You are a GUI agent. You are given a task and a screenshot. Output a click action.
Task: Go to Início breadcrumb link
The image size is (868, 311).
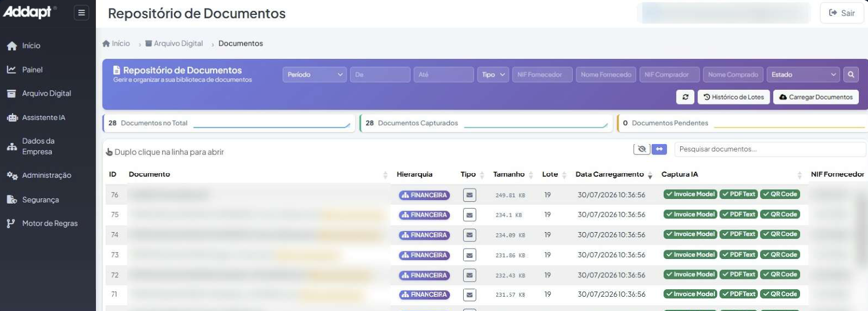(x=116, y=43)
